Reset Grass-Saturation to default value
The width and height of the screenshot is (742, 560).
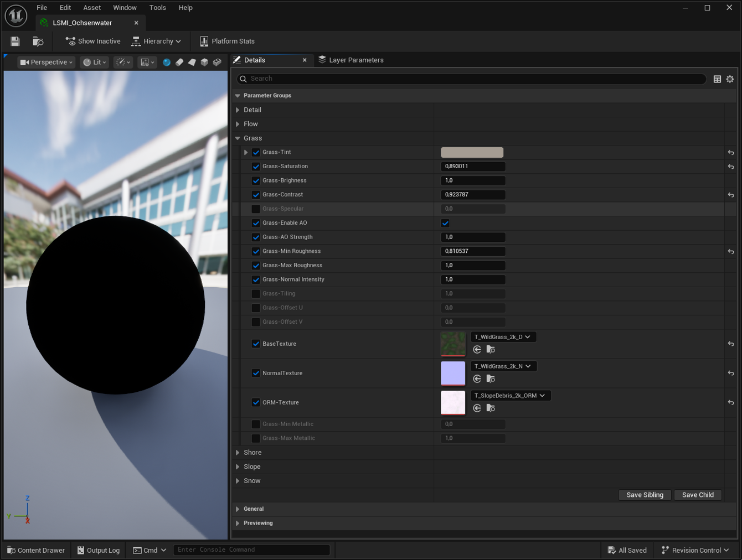pos(730,167)
